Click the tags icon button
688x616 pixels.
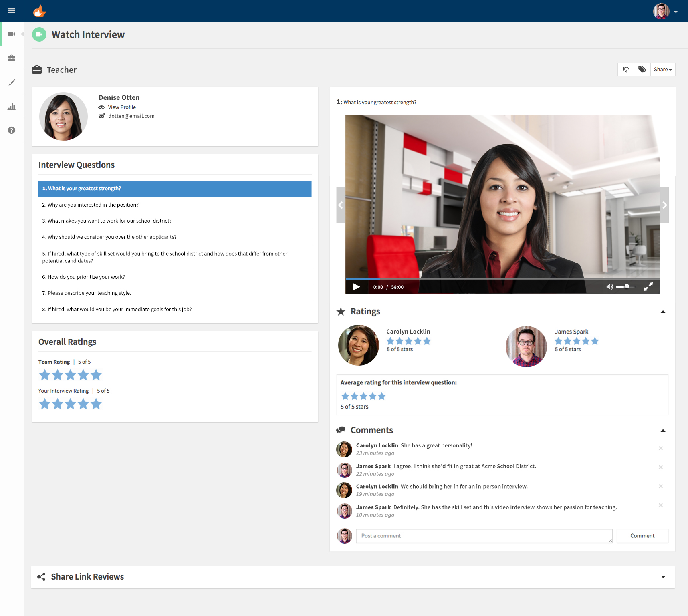coord(642,70)
